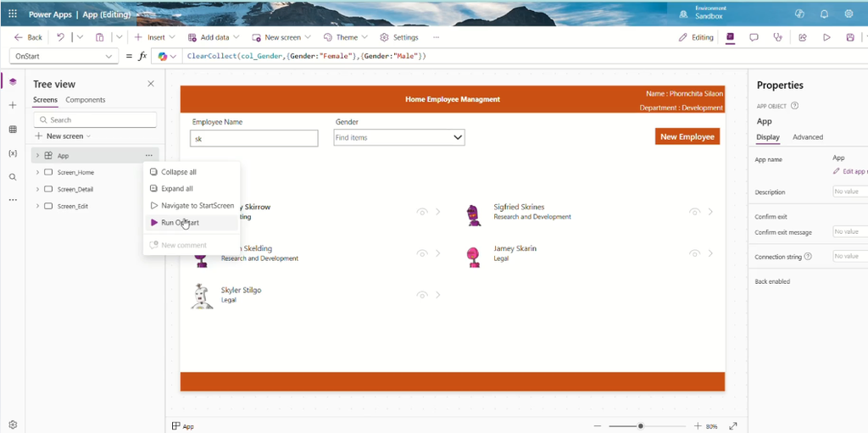The width and height of the screenshot is (868, 433).
Task: Click the Paste clipboard icon
Action: tap(100, 37)
